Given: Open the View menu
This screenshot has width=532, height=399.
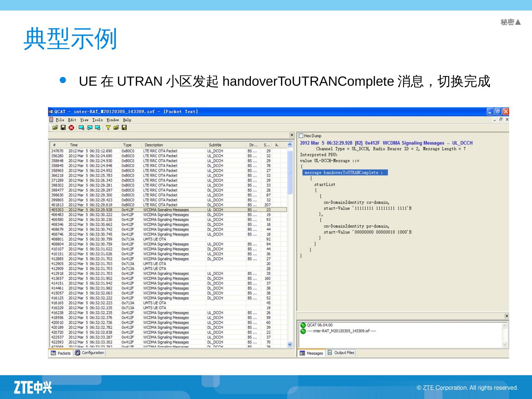Looking at the screenshot, I should point(85,120).
